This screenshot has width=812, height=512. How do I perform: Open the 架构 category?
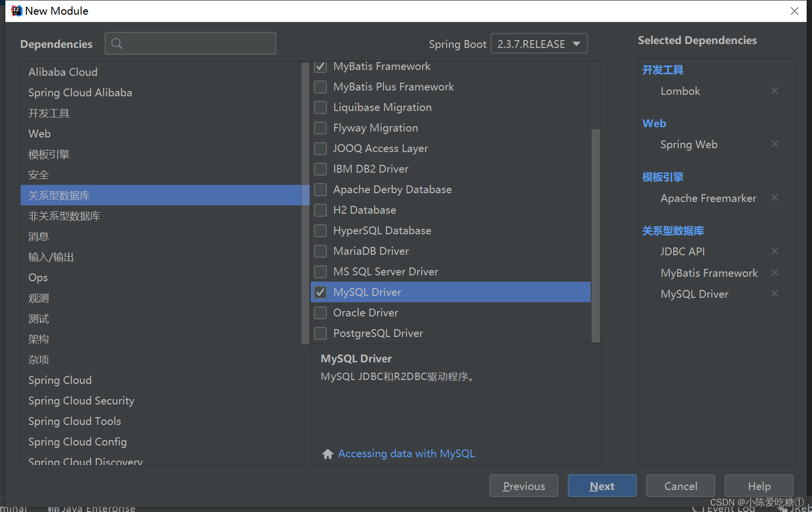tap(161, 339)
